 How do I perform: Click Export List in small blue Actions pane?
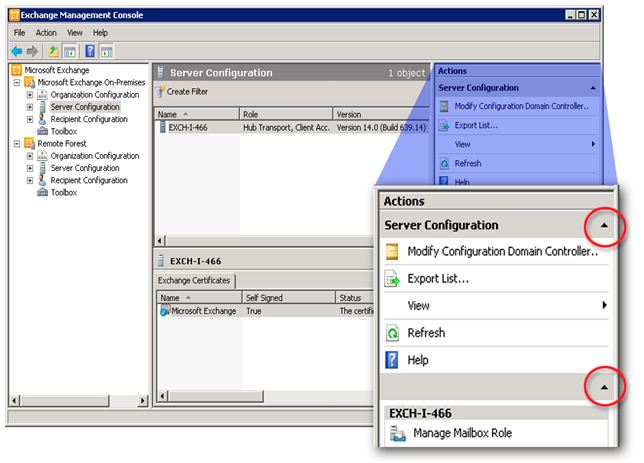[x=476, y=126]
